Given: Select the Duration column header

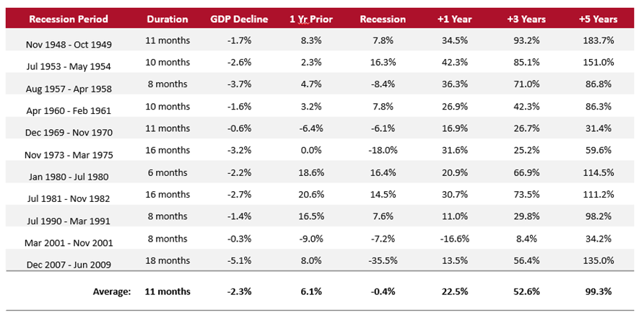Looking at the screenshot, I should (167, 19).
